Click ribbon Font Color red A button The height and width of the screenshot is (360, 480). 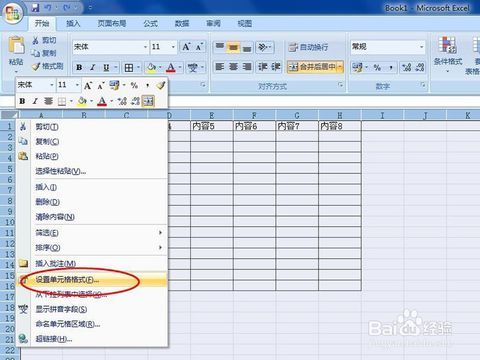171,68
